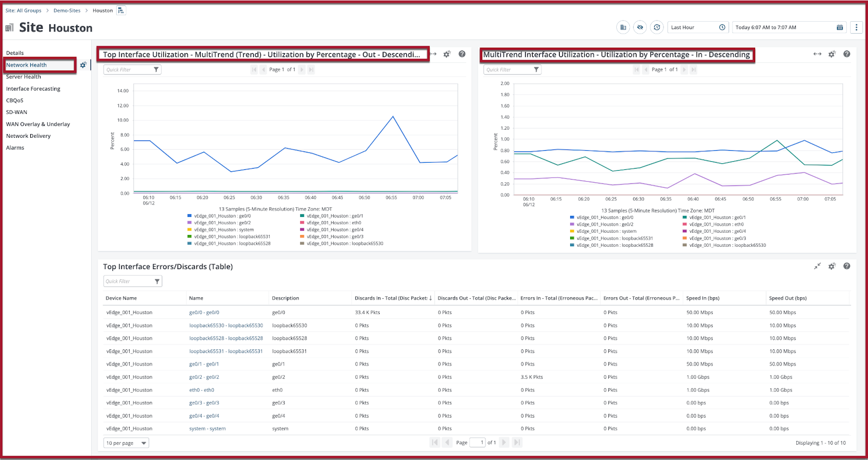This screenshot has height=460, width=868.
Task: Follow the Demo-Sites breadcrumb link
Action: pos(67,11)
